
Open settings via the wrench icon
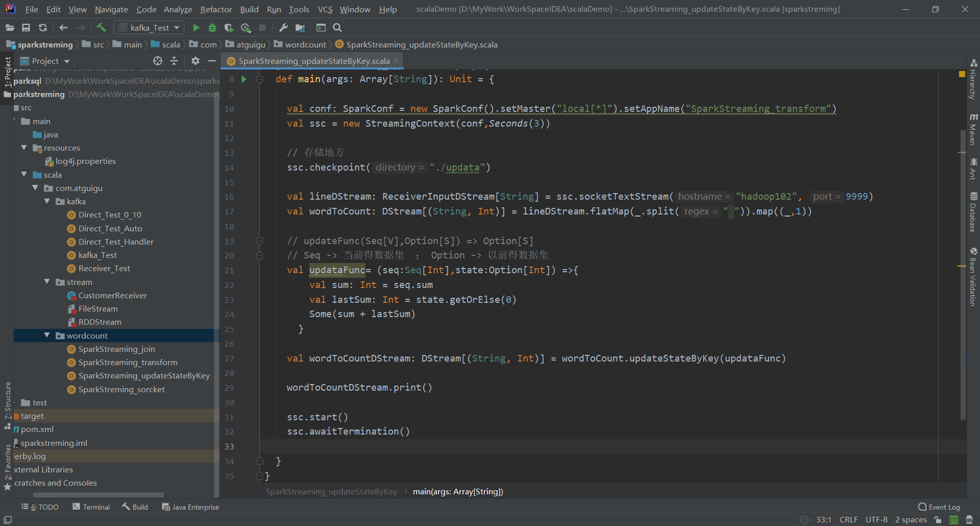pos(284,28)
